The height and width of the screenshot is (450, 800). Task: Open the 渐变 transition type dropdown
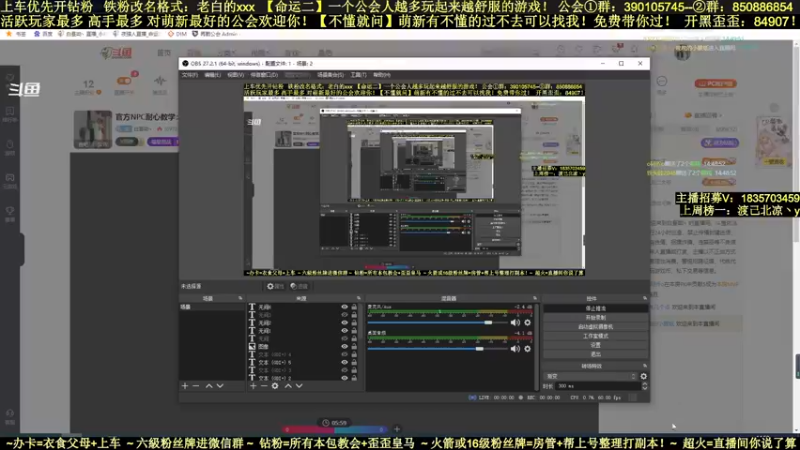(x=591, y=377)
